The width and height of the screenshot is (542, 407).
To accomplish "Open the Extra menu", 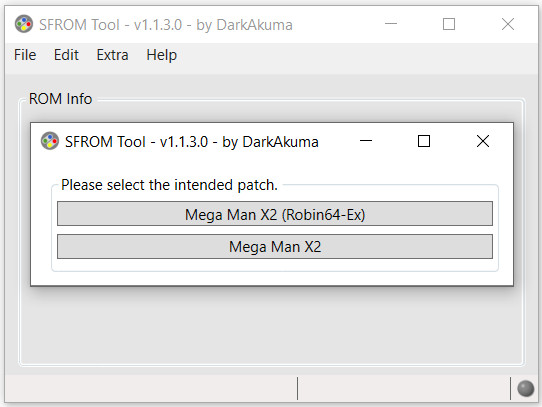I will click(112, 55).
